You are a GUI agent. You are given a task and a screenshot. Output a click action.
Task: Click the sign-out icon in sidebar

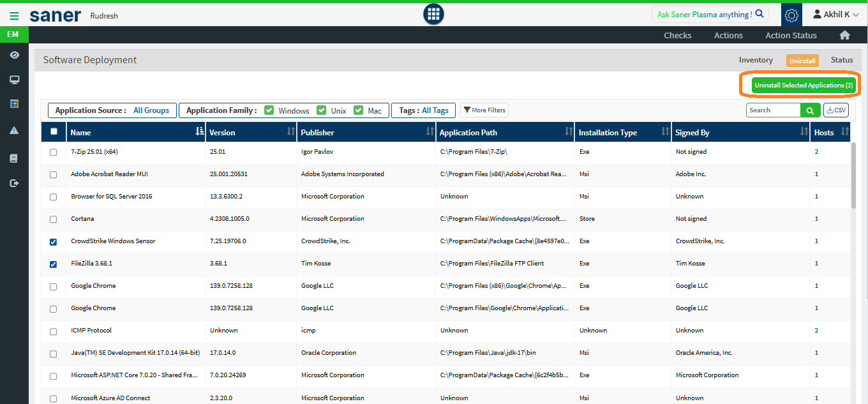(x=14, y=183)
